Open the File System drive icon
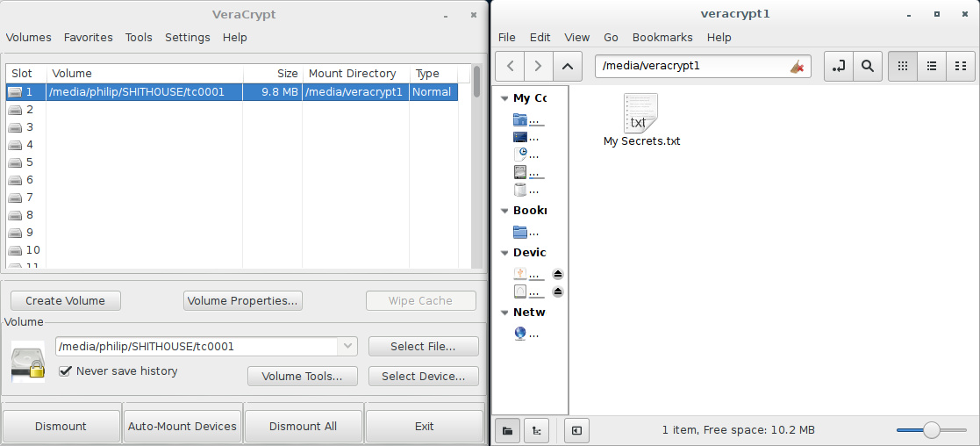This screenshot has height=446, width=980. pyautogui.click(x=519, y=172)
